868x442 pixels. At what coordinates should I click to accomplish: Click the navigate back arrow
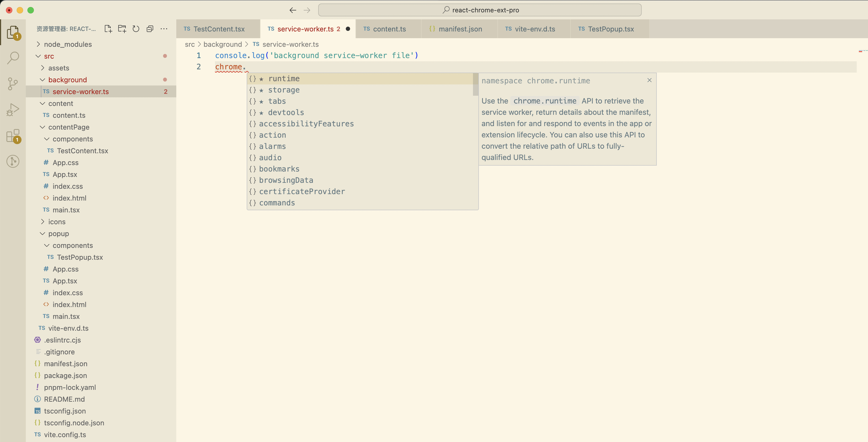point(292,10)
